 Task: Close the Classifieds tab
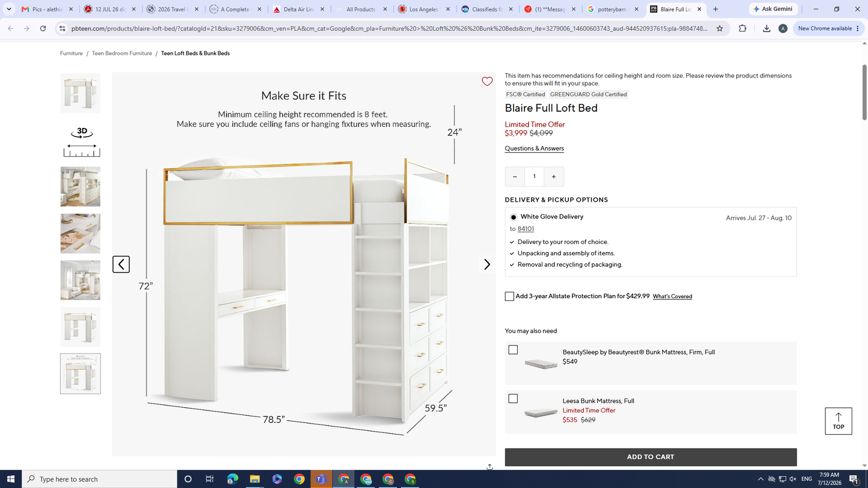click(510, 9)
